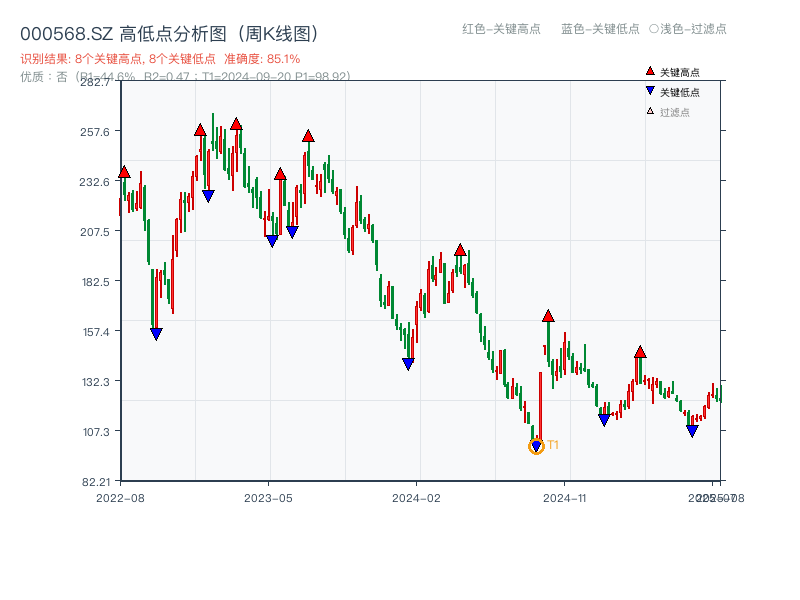
Task: Click the 132.3 y-axis price label
Action: [x=96, y=382]
